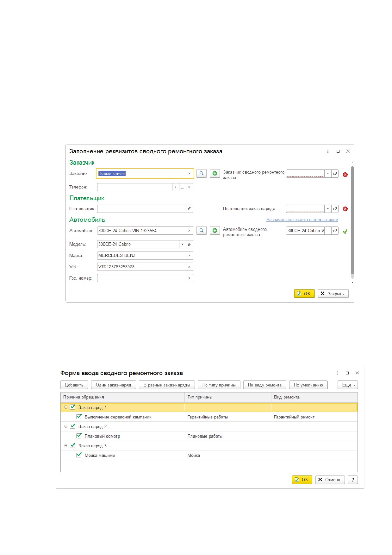The height and width of the screenshot is (555, 392).
Task: Group По виду ремонта
Action: 265,385
